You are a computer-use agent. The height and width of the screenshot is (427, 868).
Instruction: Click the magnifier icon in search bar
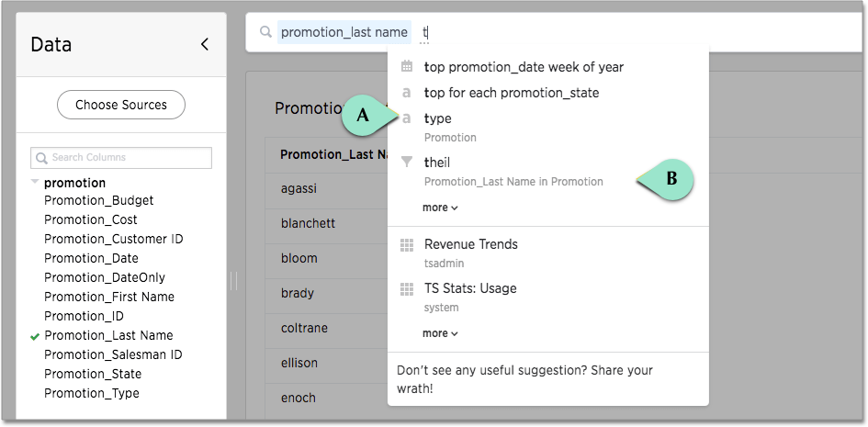pyautogui.click(x=265, y=33)
